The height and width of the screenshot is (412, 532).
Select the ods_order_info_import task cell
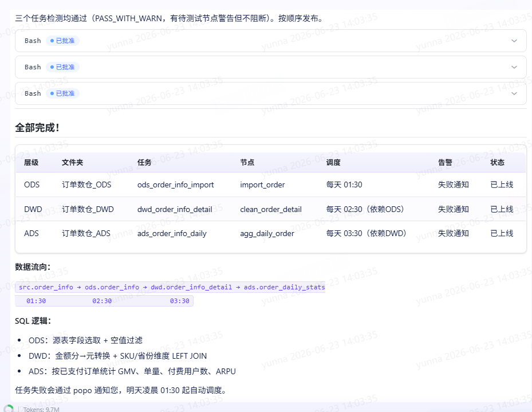click(x=175, y=185)
